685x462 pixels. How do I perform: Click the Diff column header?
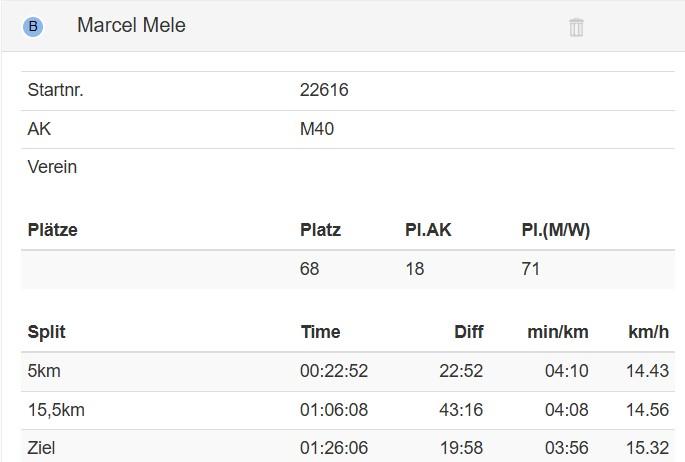[x=468, y=332]
